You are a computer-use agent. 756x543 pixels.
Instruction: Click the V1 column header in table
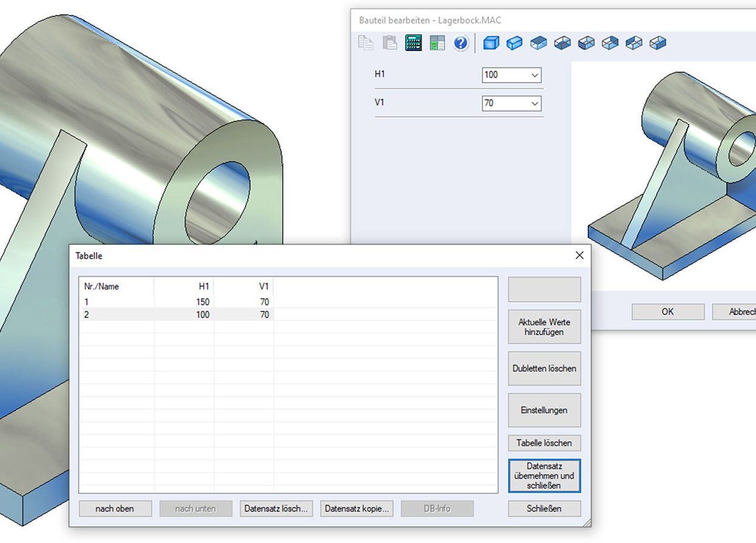pyautogui.click(x=244, y=286)
